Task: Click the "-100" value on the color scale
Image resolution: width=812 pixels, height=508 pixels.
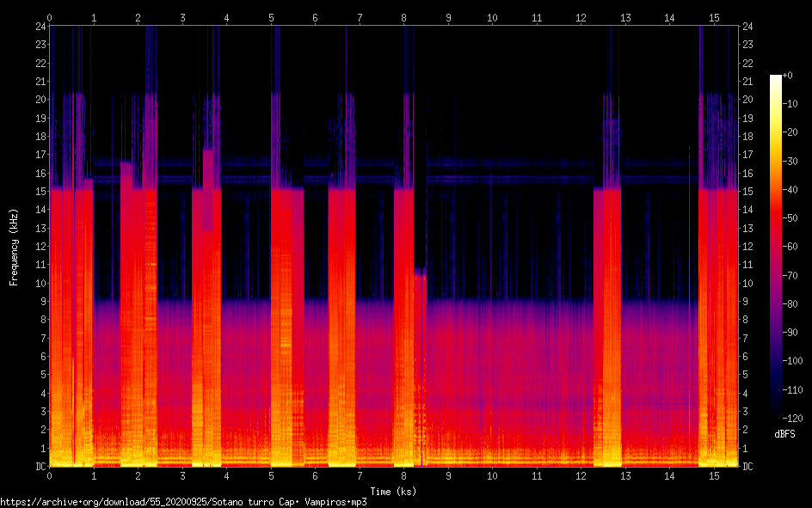Action: click(x=792, y=361)
